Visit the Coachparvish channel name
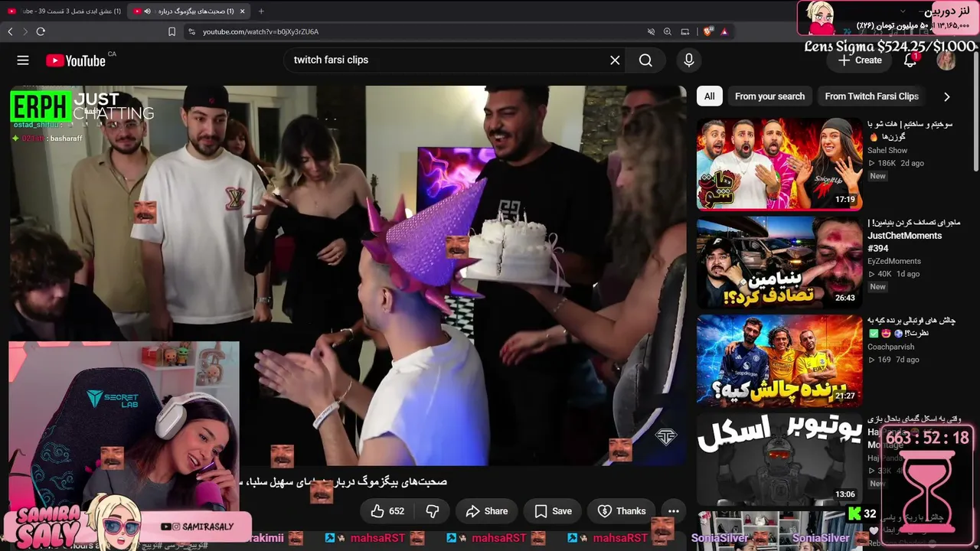980x551 pixels. (x=890, y=347)
